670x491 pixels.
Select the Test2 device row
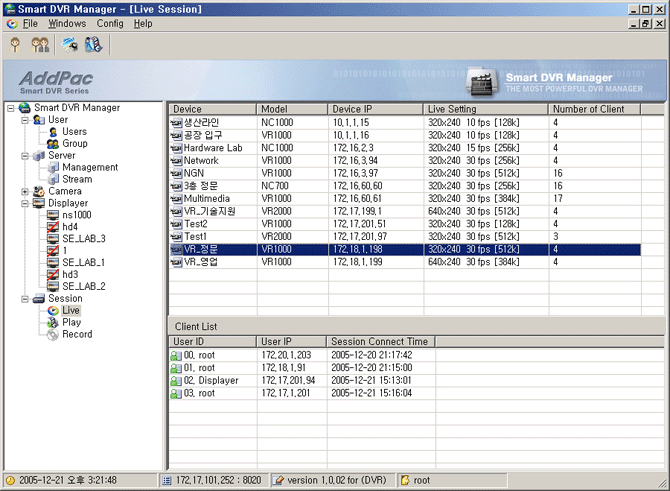tap(405, 224)
